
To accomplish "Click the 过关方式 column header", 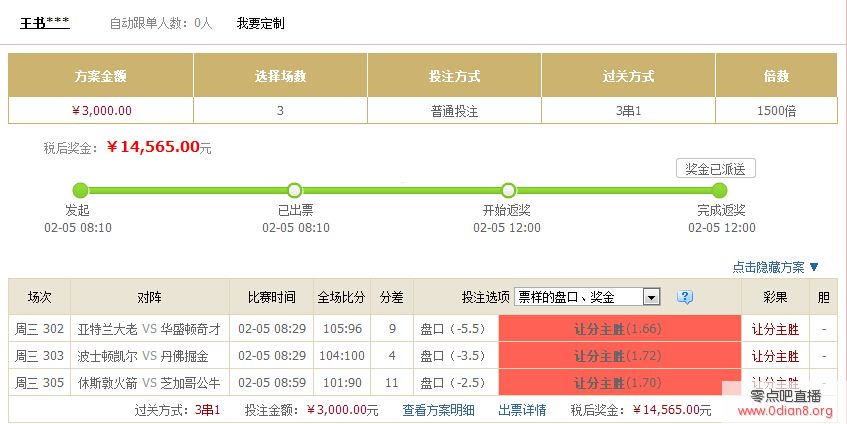I will click(628, 76).
